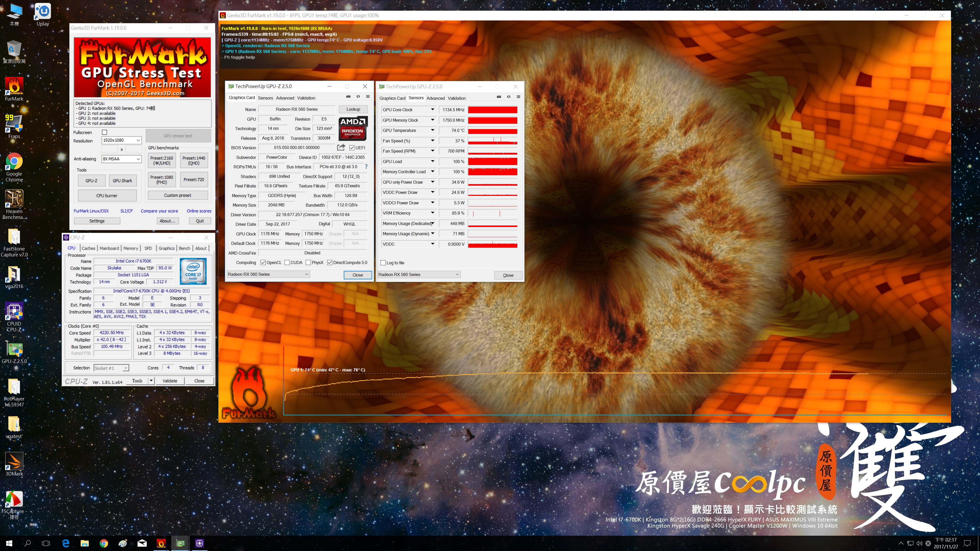Click the custom resolution width field in FurMark

click(109, 149)
